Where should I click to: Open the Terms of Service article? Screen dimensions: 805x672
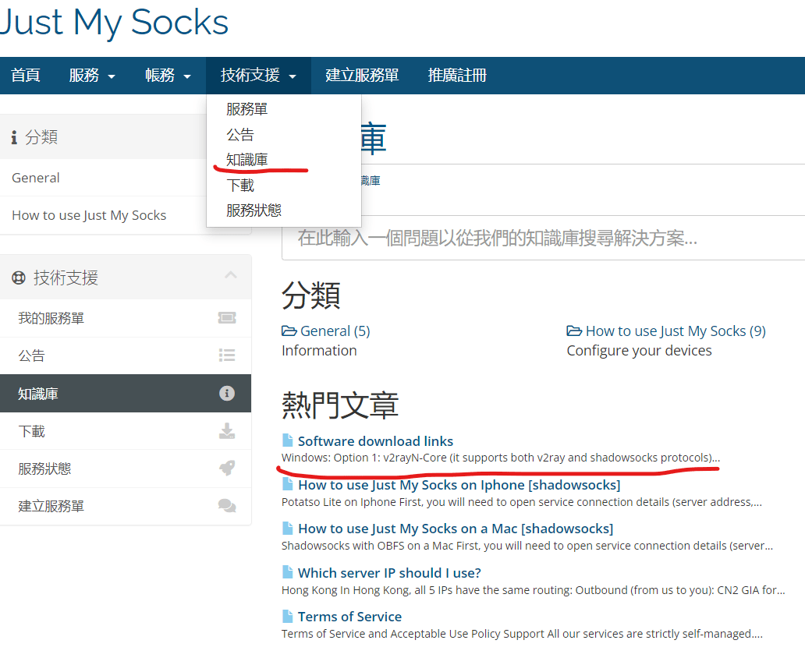349,617
